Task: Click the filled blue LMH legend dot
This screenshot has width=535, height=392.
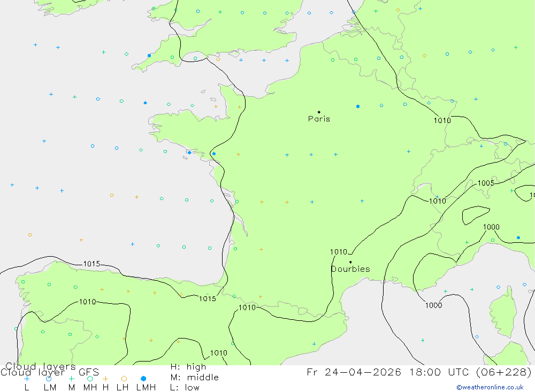Action: click(143, 379)
